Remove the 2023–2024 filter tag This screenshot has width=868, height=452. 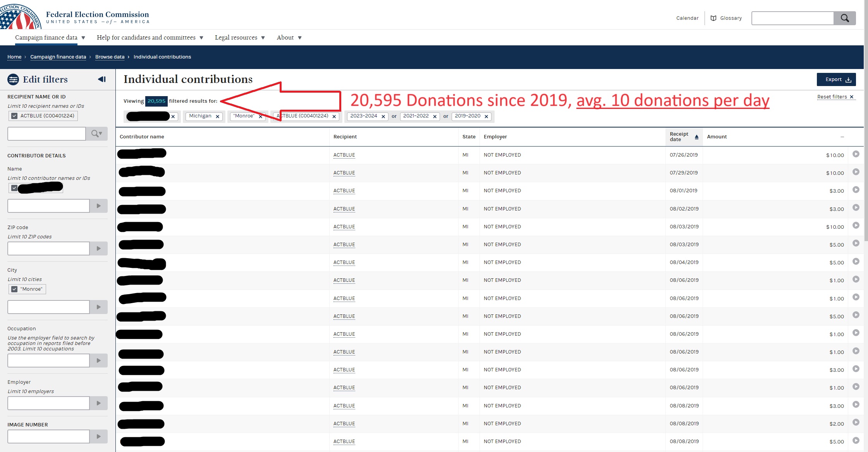tap(383, 117)
